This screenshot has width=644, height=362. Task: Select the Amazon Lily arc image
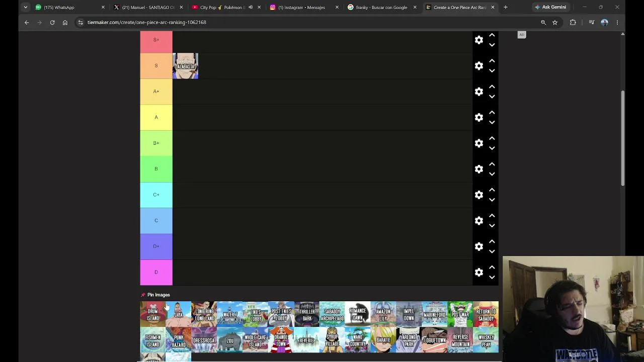click(383, 314)
